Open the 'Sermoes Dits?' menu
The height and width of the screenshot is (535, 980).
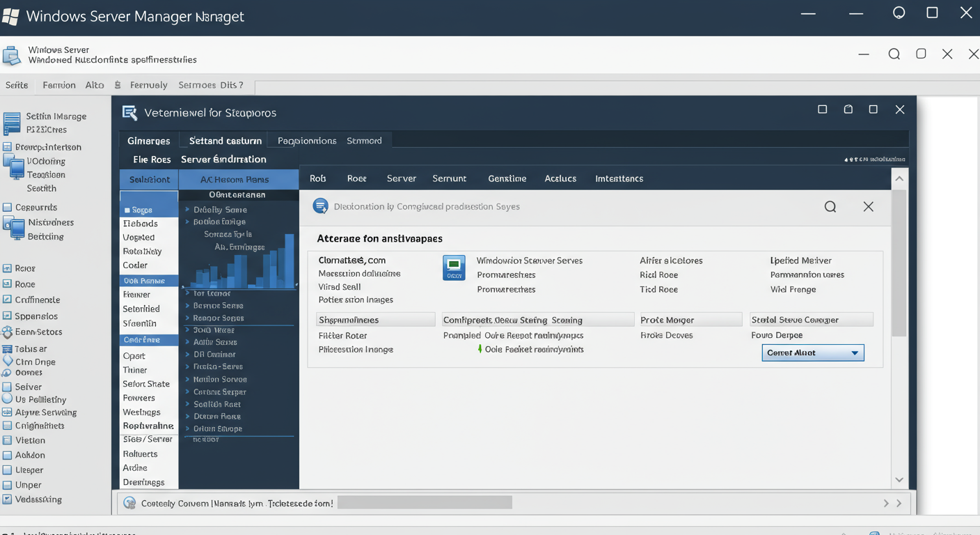coord(211,85)
